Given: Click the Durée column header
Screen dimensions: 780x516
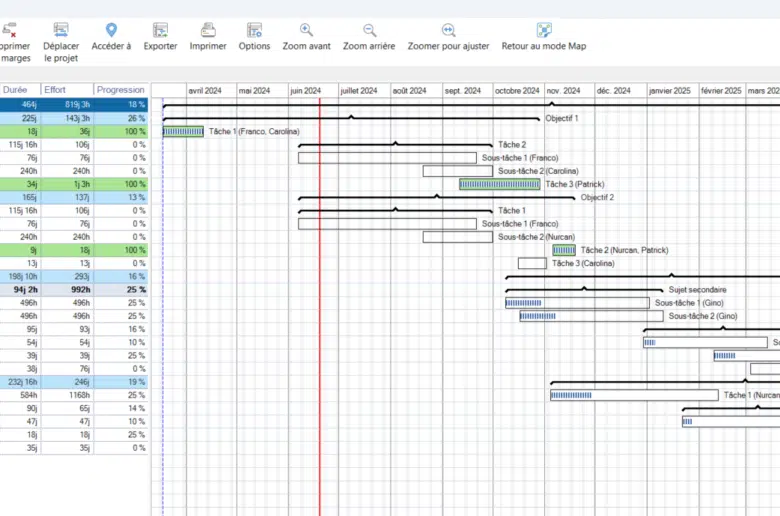Looking at the screenshot, I should (x=16, y=90).
